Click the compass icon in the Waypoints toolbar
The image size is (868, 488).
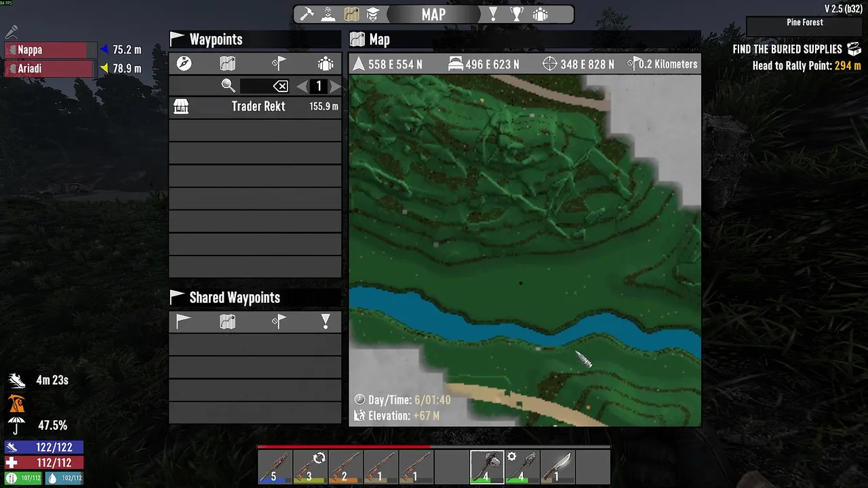click(184, 64)
